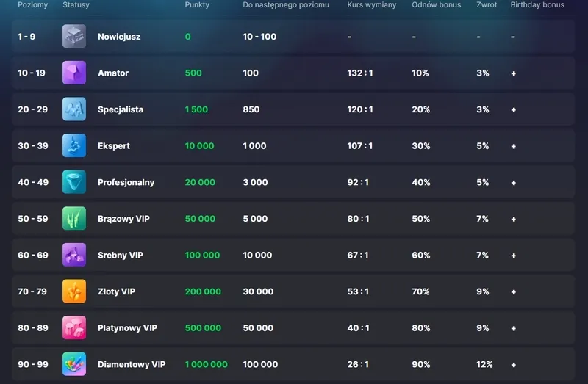Click the Diamentowy VIP rainbow icon
588x384 pixels.
pos(74,364)
